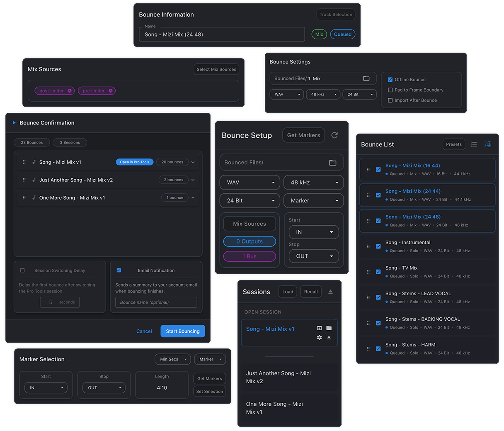Click drag handle of One More Song row
Viewport: 504px width, 431px height.
coord(24,198)
